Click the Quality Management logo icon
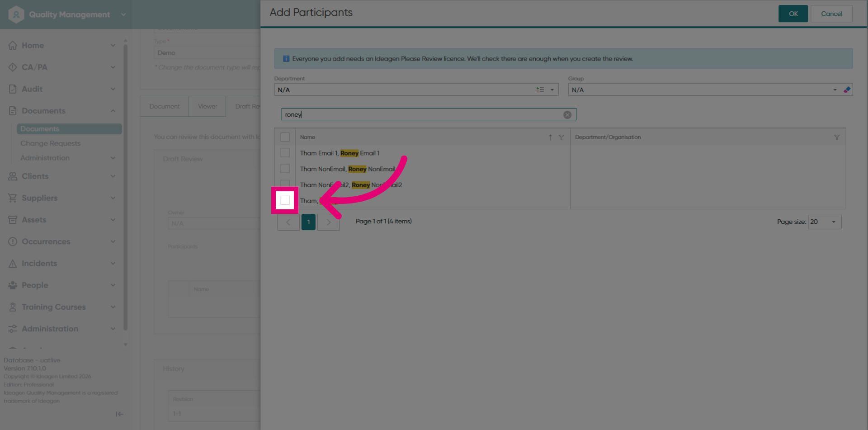 (16, 14)
